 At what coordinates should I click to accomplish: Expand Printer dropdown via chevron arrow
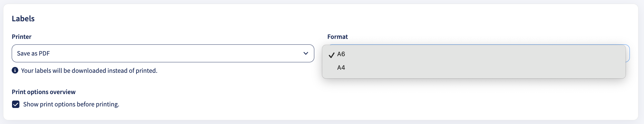tap(306, 53)
